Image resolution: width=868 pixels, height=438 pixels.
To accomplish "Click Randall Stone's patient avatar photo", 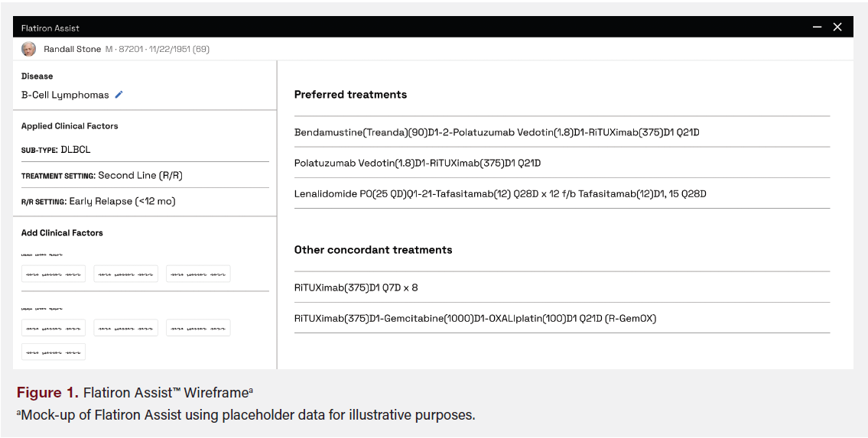I will coord(29,49).
